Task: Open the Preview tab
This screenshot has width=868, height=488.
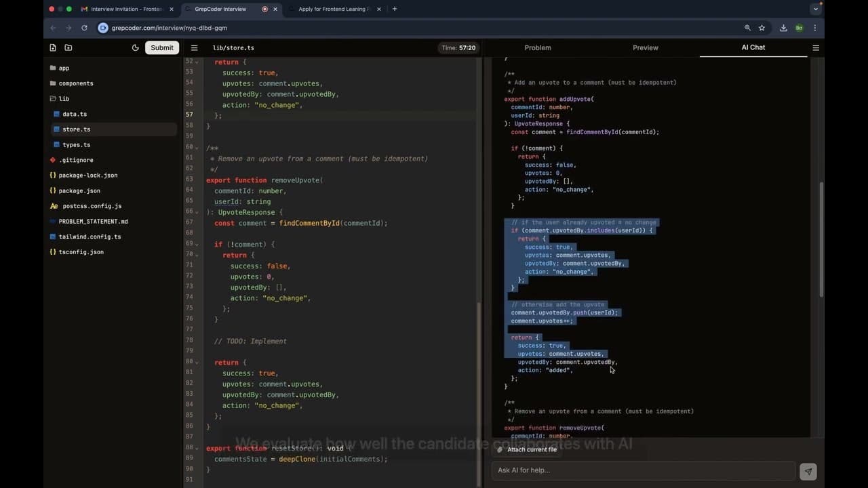Action: pyautogui.click(x=645, y=47)
